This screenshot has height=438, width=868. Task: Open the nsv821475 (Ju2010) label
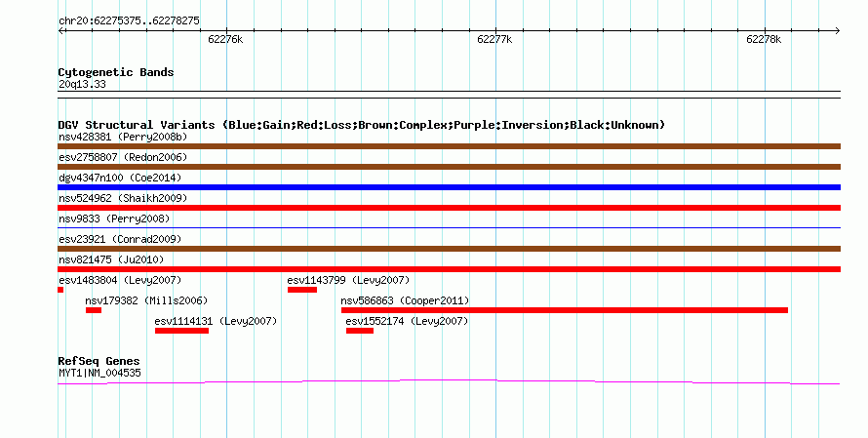[111, 259]
